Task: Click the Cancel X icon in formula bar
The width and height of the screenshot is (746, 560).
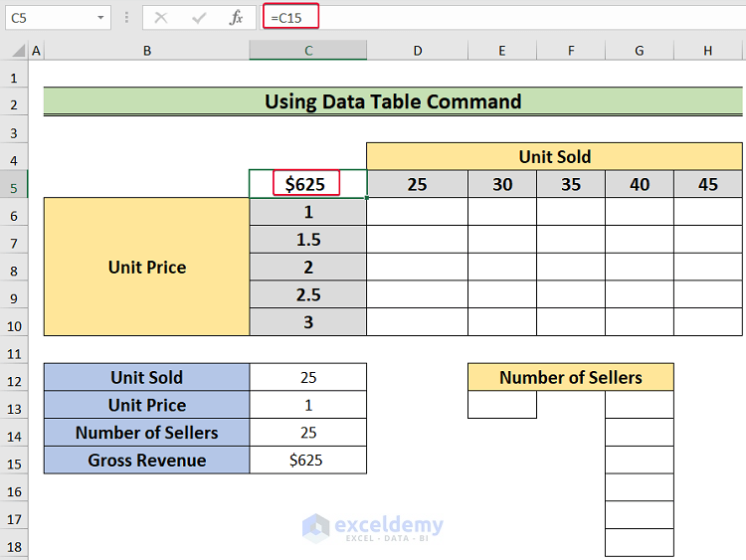Action: (162, 18)
